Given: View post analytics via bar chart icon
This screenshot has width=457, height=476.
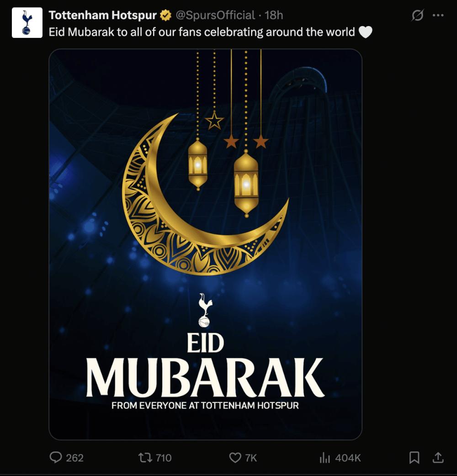Looking at the screenshot, I should [x=324, y=457].
